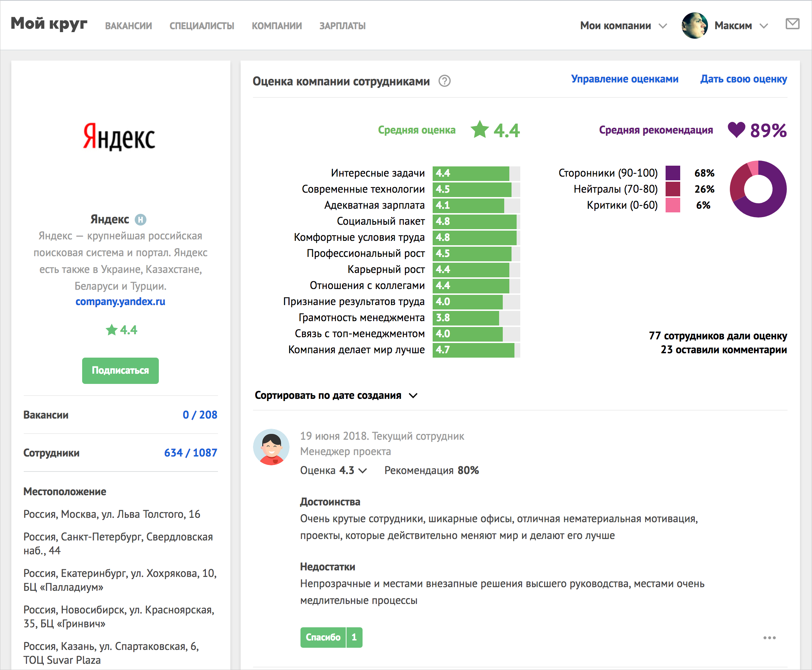Click the Новосибирск БЦ «Гринвич» address
Image resolution: width=812 pixels, height=670 pixels.
(119, 617)
